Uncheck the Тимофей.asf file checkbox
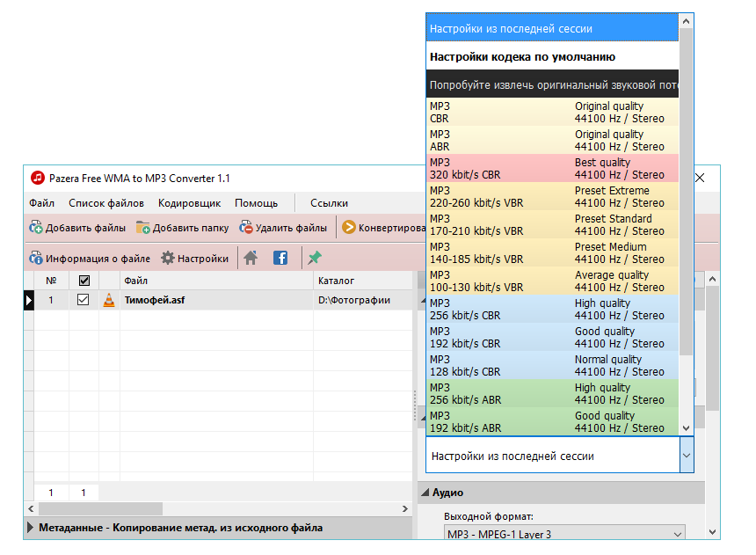This screenshot has height=555, width=756. pos(83,299)
